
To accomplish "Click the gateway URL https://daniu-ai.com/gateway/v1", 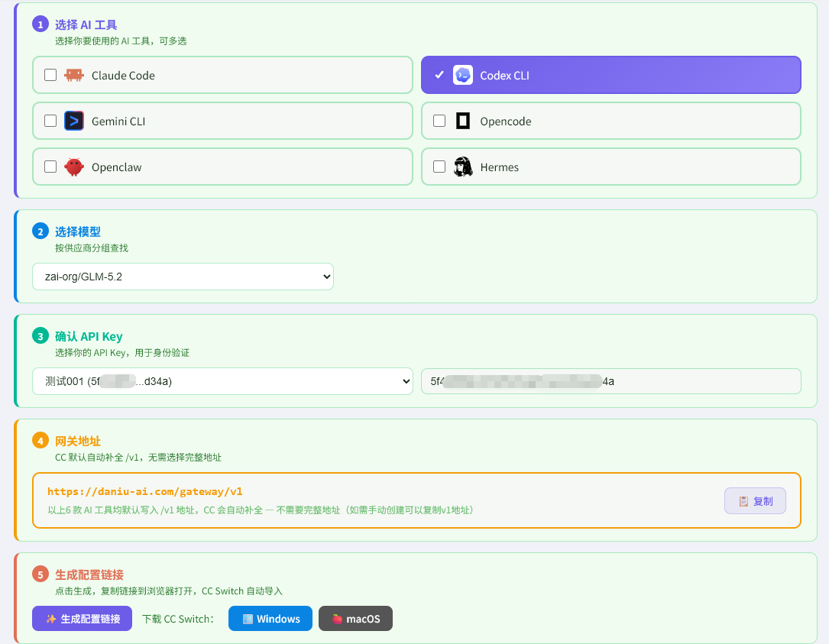I will tap(145, 492).
